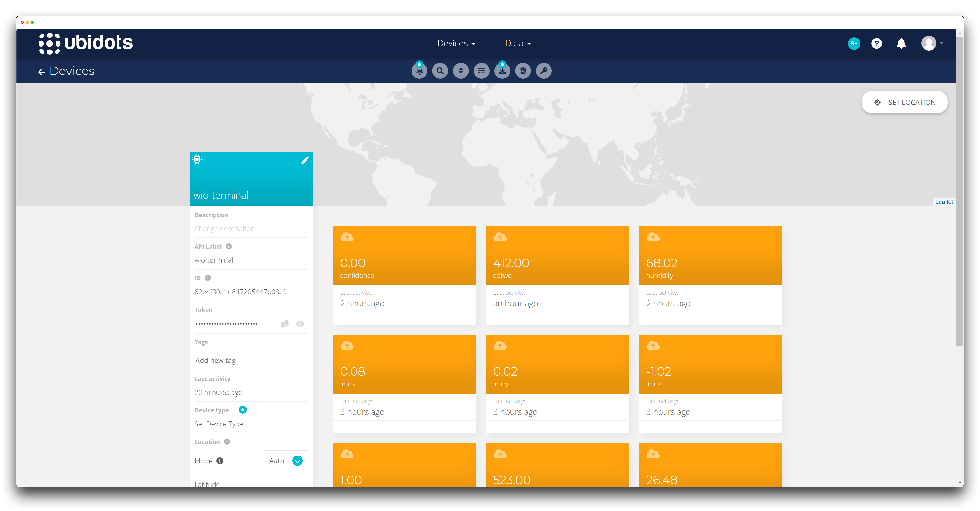Open the cotwo variable card
980x511 pixels.
click(x=557, y=275)
